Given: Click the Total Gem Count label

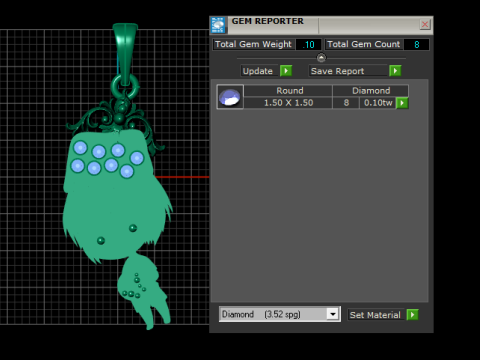Looking at the screenshot, I should tap(364, 44).
